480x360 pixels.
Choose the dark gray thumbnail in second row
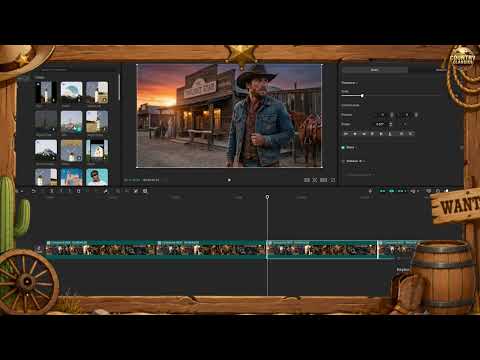point(46,121)
